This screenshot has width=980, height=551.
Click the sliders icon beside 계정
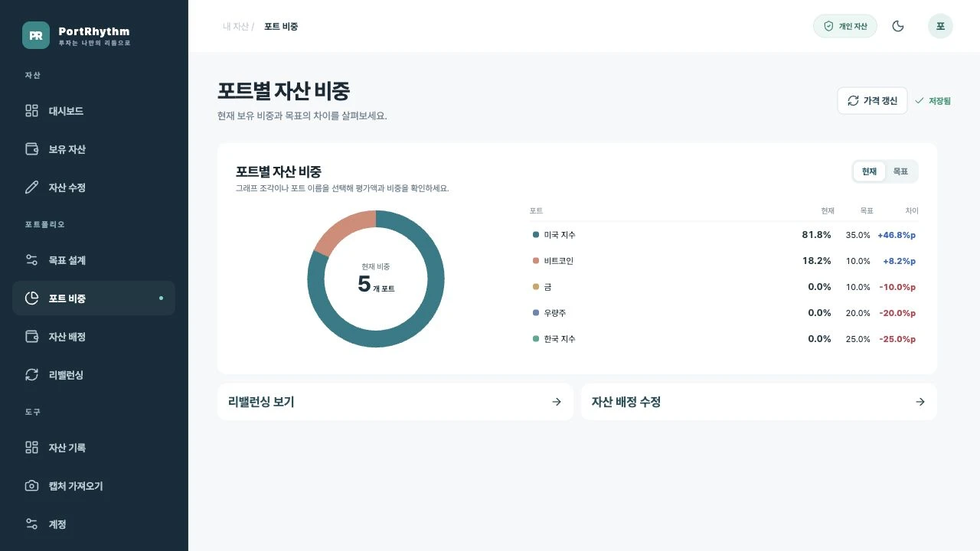point(31,524)
